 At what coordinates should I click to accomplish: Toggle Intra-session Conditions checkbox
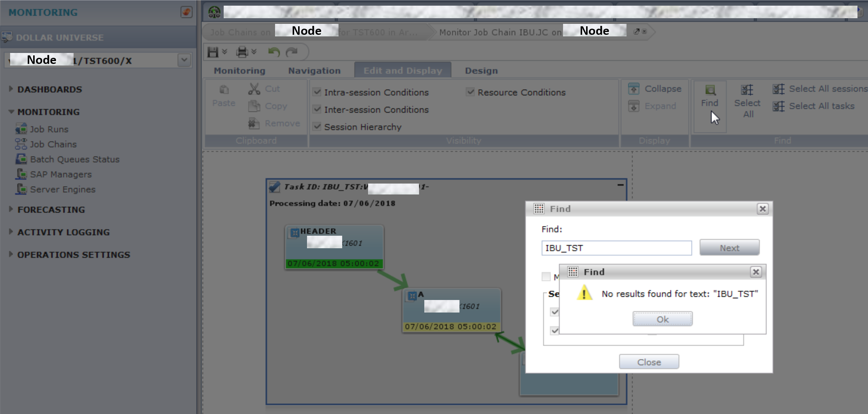(317, 92)
